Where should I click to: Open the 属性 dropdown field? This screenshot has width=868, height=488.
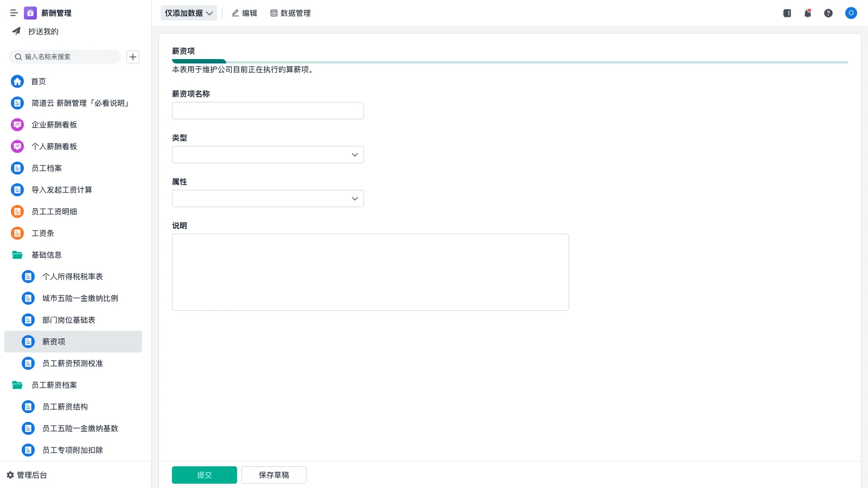coord(268,198)
